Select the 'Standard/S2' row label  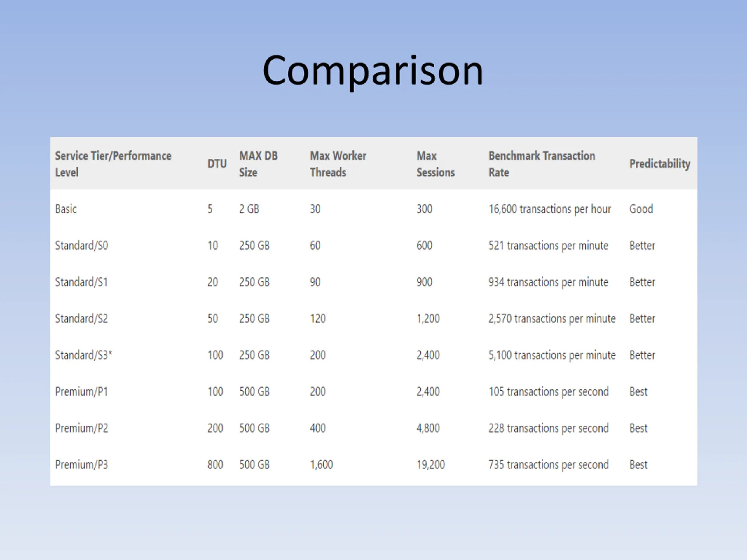(81, 318)
